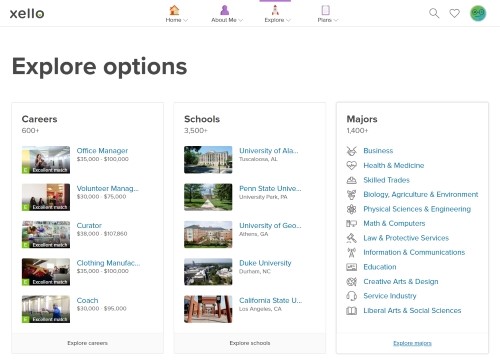500x360 pixels.
Task: Open the About Me person icon
Action: [225, 10]
